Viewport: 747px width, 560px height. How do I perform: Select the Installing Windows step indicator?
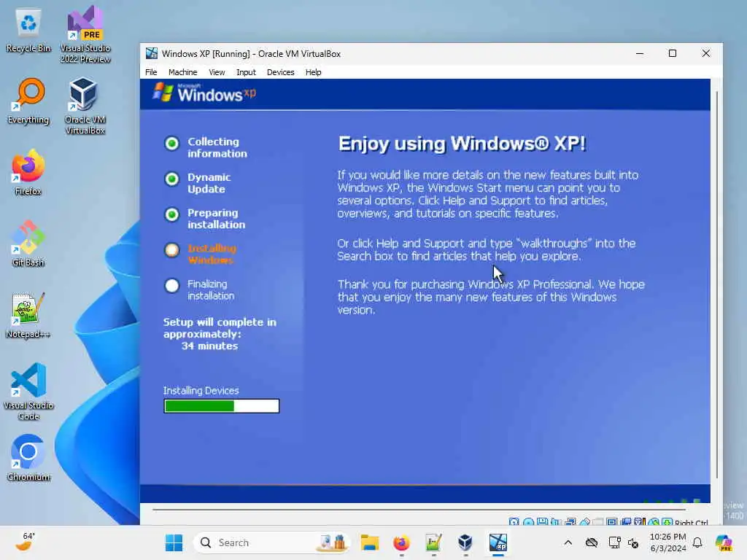click(172, 250)
